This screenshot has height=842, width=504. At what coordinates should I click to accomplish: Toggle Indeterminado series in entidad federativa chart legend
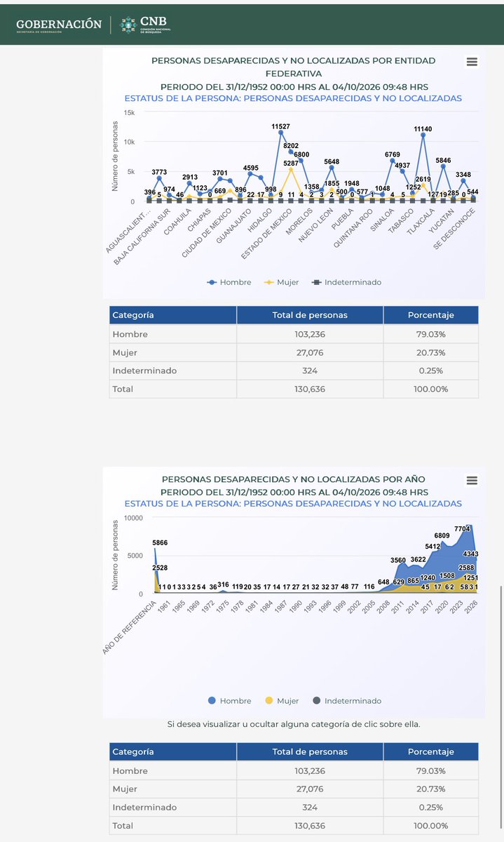pos(346,282)
